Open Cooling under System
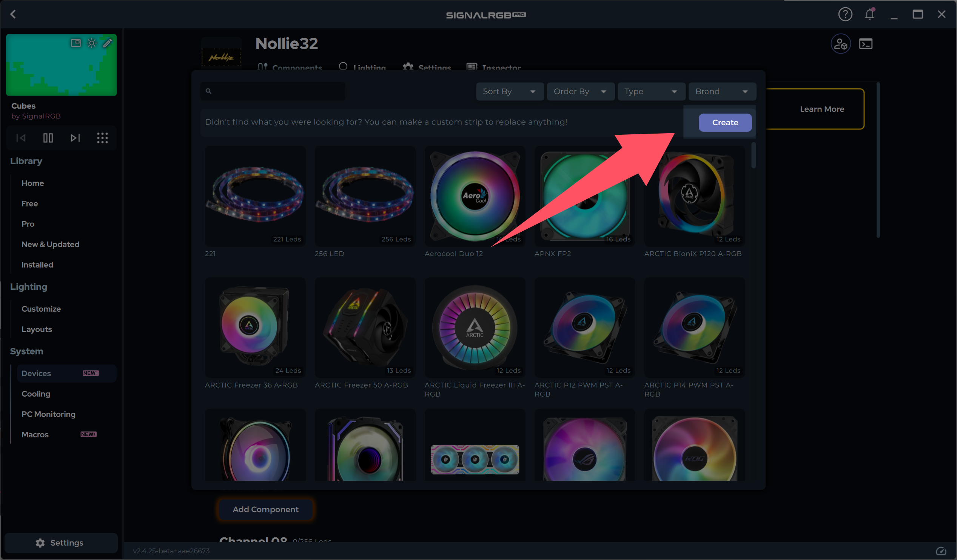The height and width of the screenshot is (560, 957). (36, 394)
